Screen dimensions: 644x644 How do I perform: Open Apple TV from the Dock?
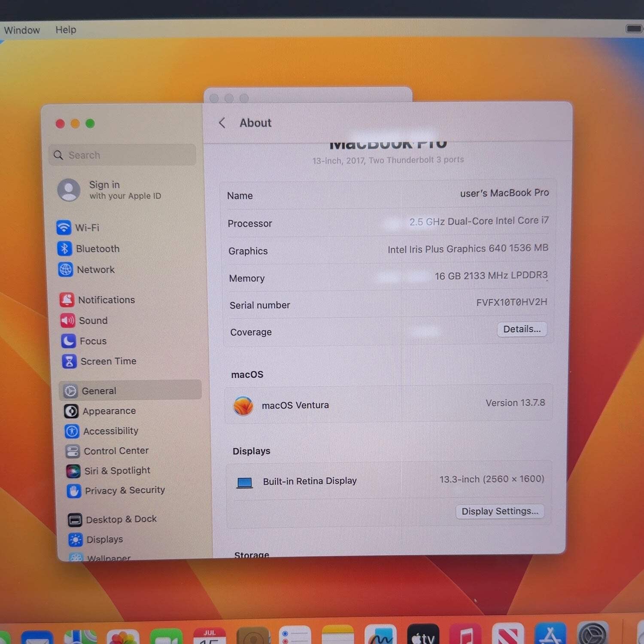pos(423,634)
